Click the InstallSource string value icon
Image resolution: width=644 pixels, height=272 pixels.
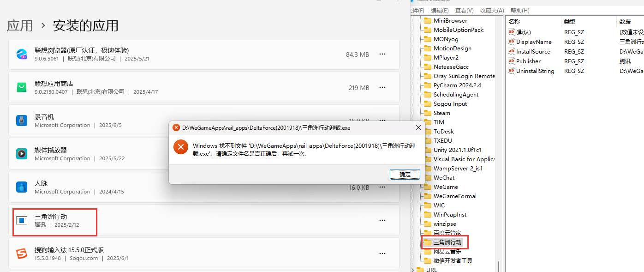[512, 51]
